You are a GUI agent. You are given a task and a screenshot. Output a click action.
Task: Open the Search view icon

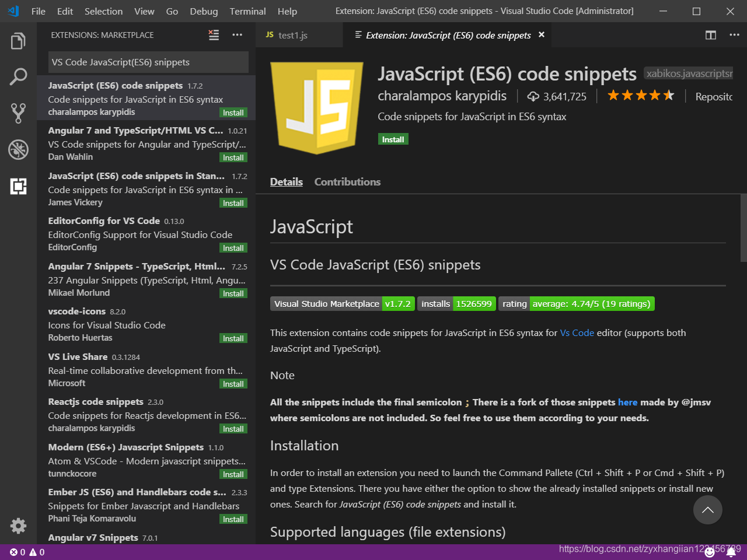[18, 76]
